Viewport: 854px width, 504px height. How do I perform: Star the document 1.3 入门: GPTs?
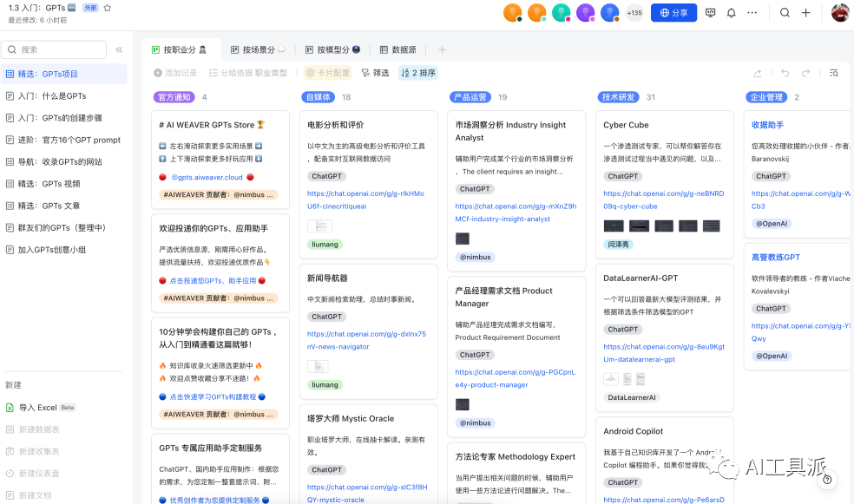click(x=108, y=8)
